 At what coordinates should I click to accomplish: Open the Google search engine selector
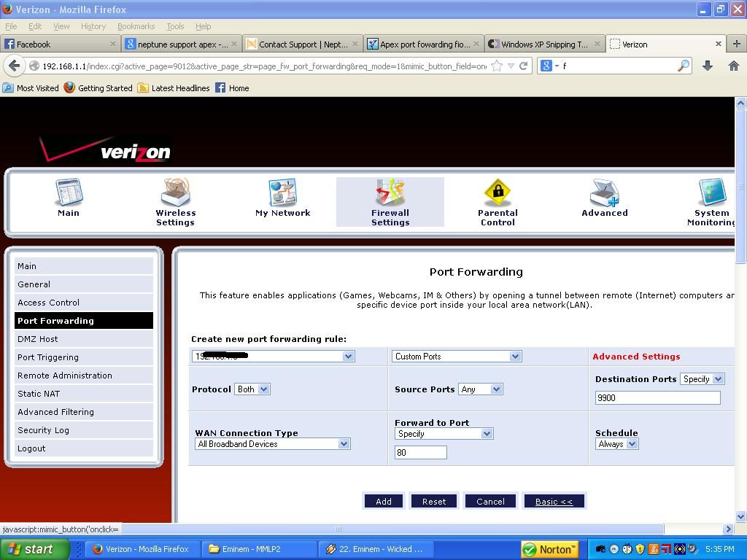550,66
